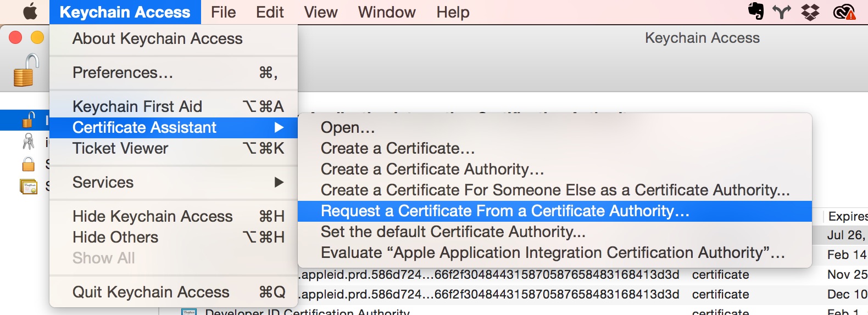Open the Apple menu
The image size is (868, 315).
(x=30, y=12)
